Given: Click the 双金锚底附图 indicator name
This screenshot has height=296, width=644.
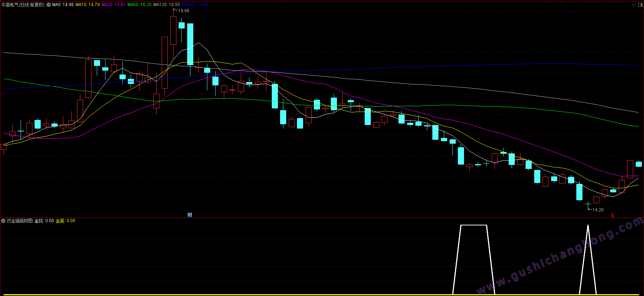Looking at the screenshot, I should 20,221.
